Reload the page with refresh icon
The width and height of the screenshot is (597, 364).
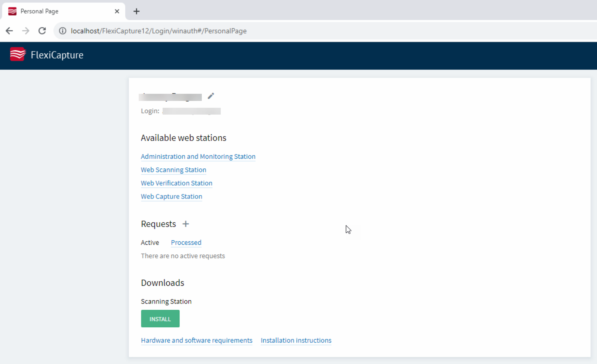42,31
